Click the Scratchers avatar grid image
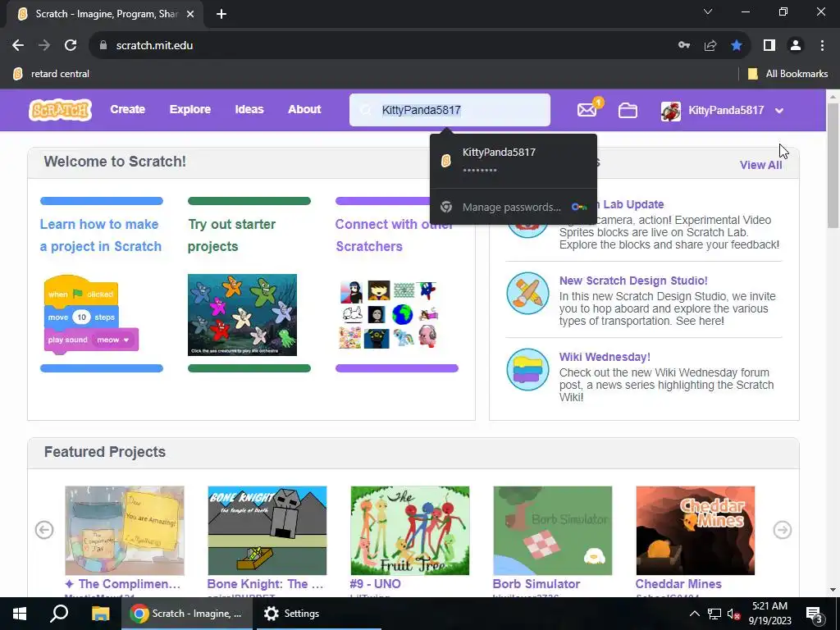 (x=389, y=315)
